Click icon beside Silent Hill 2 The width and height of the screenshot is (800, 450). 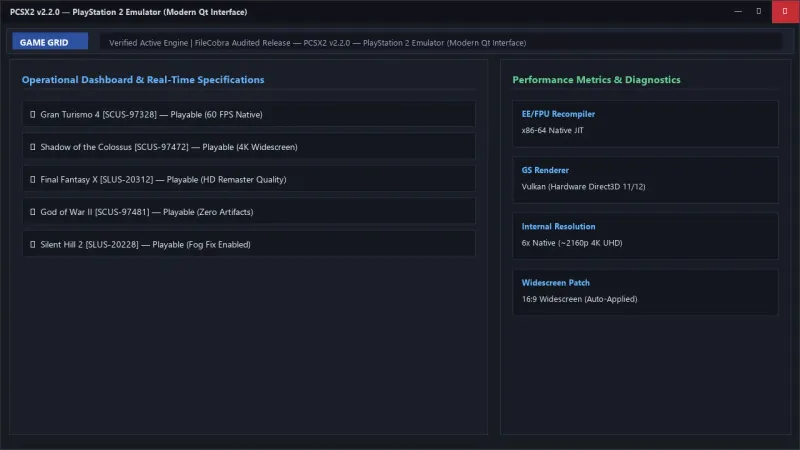33,244
